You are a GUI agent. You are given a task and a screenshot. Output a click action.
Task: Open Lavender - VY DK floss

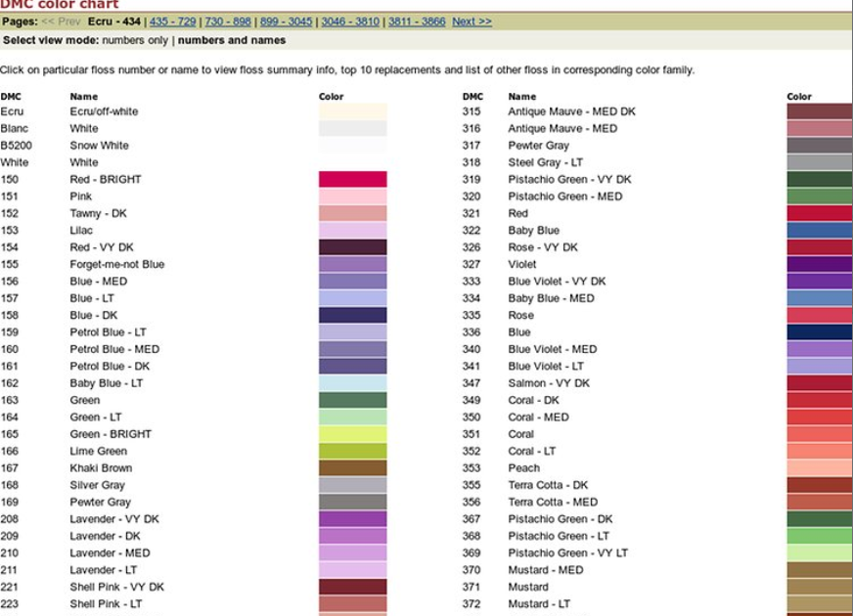114,519
